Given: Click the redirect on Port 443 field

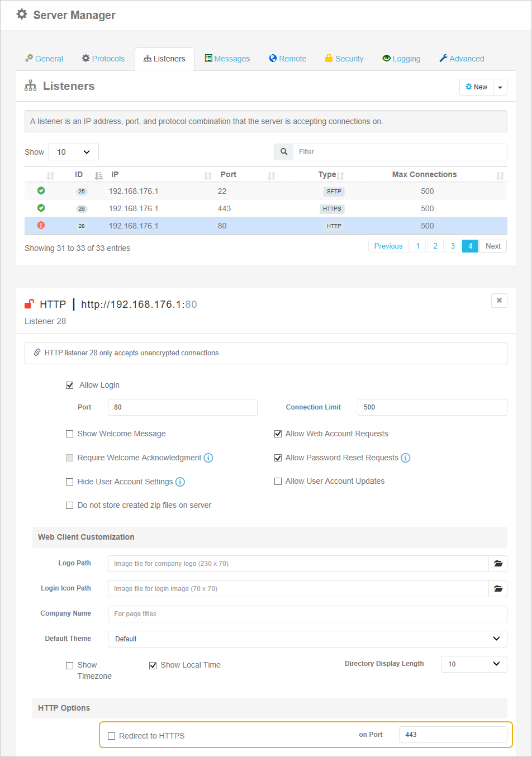Looking at the screenshot, I should coord(453,735).
